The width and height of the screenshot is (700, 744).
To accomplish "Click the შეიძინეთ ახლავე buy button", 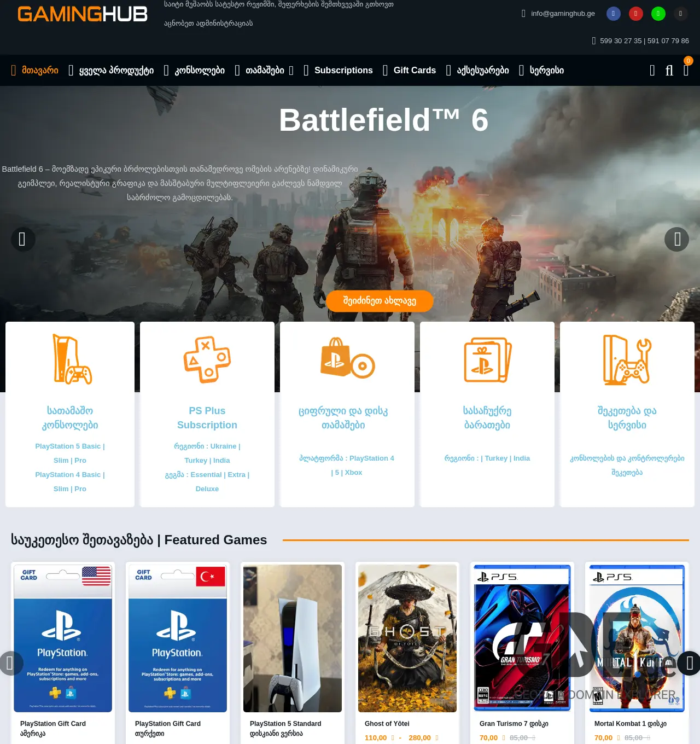I will [380, 301].
